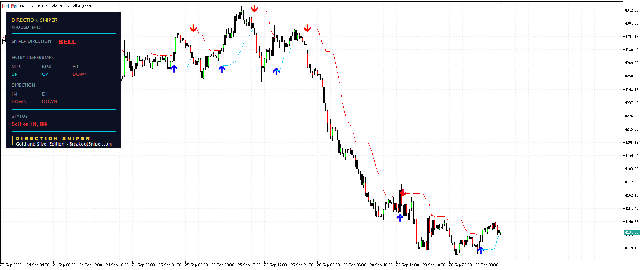Click the D1 timeframe label in panel

(x=45, y=94)
